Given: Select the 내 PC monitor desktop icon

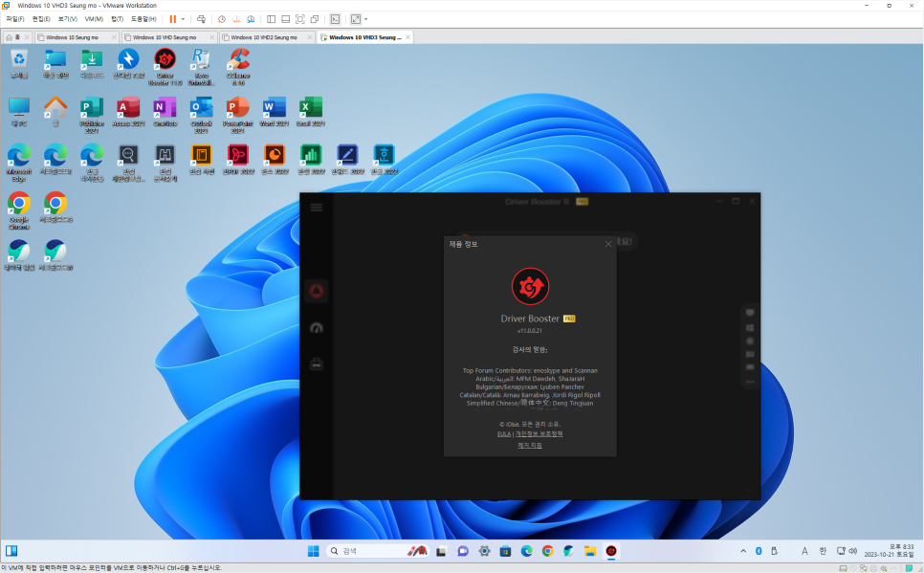Looking at the screenshot, I should tap(19, 112).
